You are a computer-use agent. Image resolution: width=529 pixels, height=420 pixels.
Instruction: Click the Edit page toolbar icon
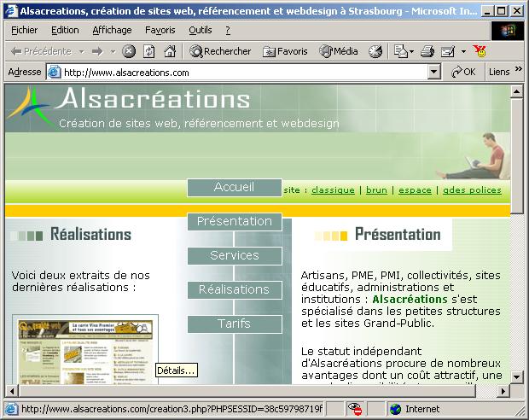click(x=448, y=51)
